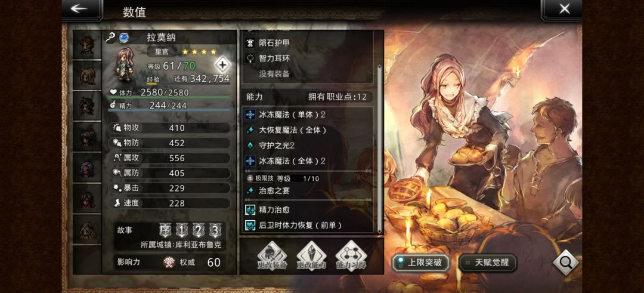
Task: Tap the plus diamond icon next to level
Action: click(222, 65)
